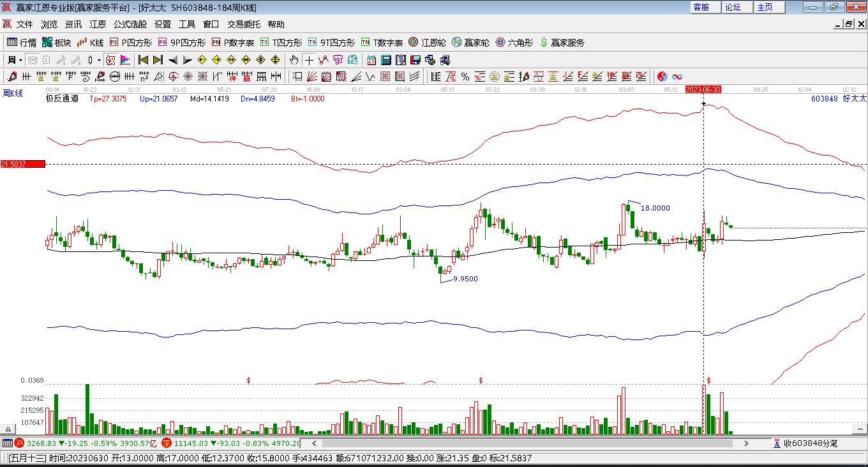
Task: Step forward one bar with black right arrow
Action: click(187, 60)
